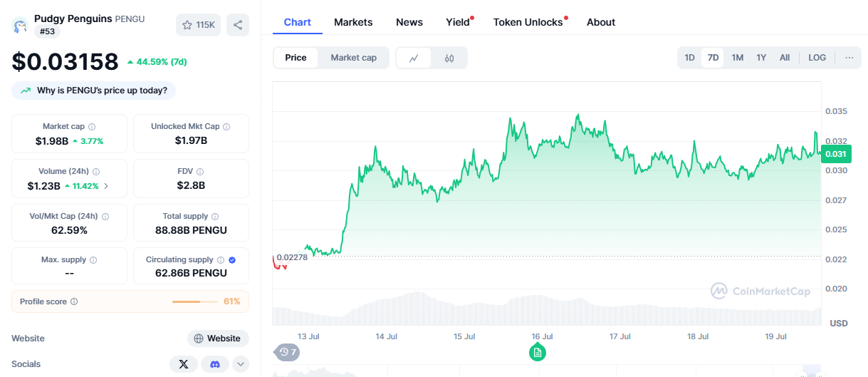Viewport: 868px width, 377px height.
Task: Click the 61% profile score value
Action: click(x=232, y=302)
